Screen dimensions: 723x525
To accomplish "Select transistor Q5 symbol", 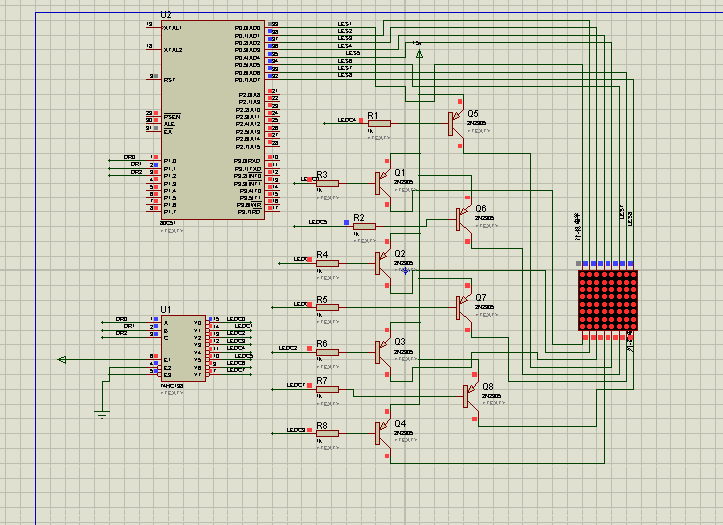I will click(x=455, y=123).
